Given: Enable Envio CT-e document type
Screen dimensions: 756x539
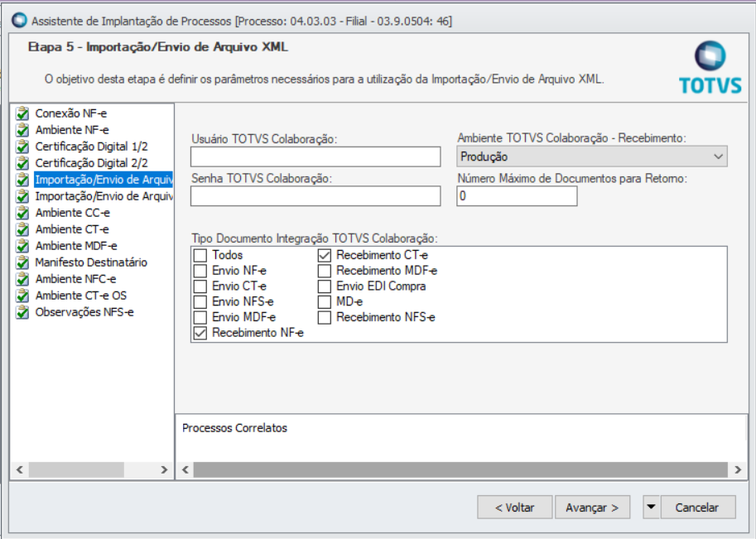Looking at the screenshot, I should pos(200,286).
